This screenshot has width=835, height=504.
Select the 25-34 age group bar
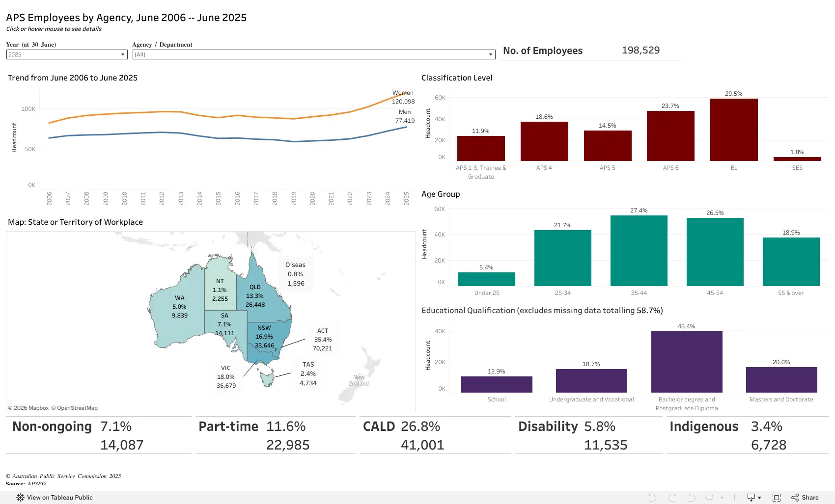pyautogui.click(x=563, y=258)
